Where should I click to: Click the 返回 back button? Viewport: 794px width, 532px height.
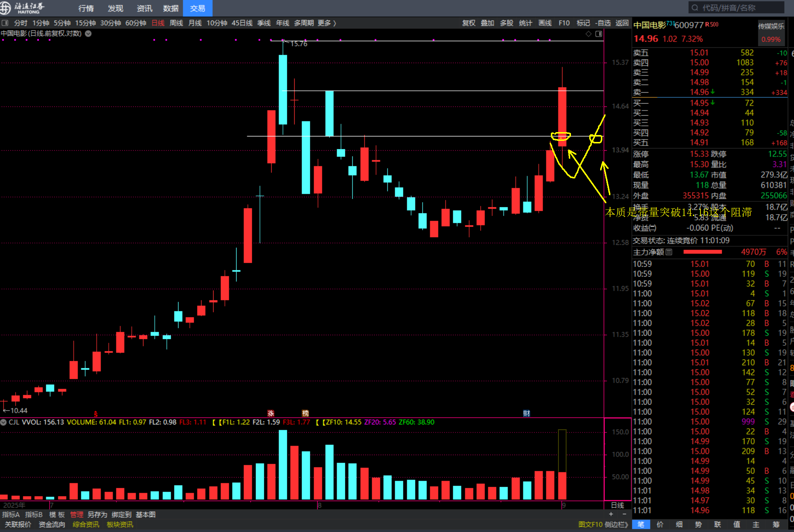coord(622,23)
